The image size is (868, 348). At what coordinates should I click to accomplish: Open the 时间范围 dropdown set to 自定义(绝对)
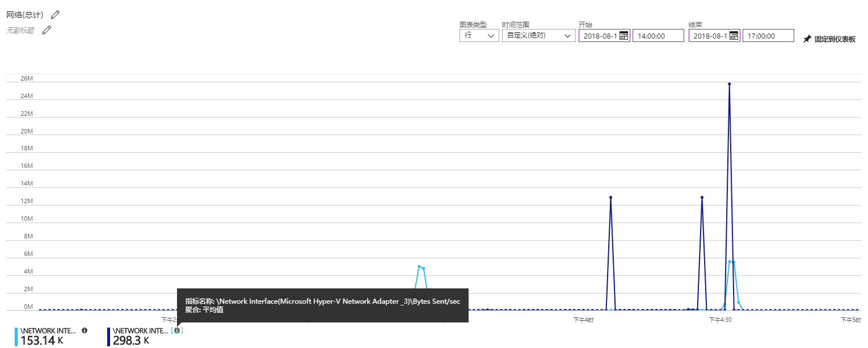tap(538, 36)
